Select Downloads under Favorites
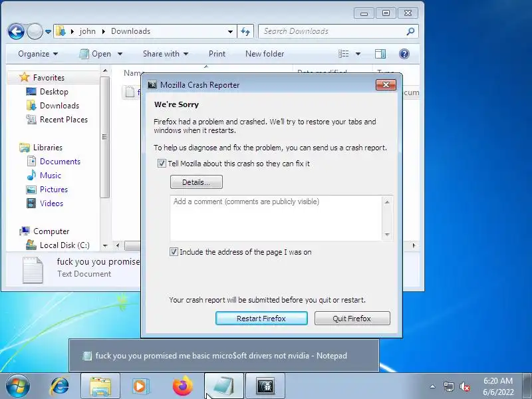Screen dimensions: 532x399 tap(59, 106)
